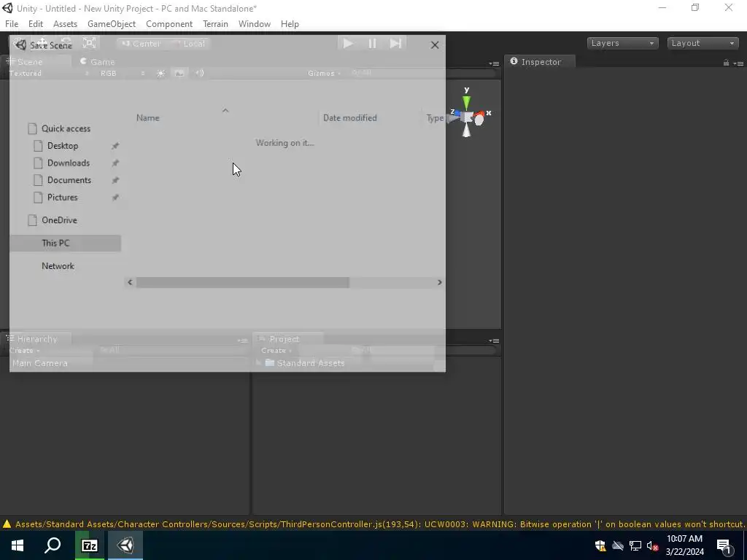Open the Textured draw mode dropdown
The image size is (747, 560).
(49, 74)
